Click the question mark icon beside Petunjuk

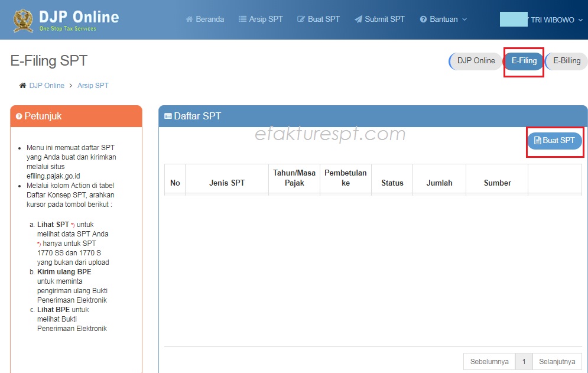point(19,116)
